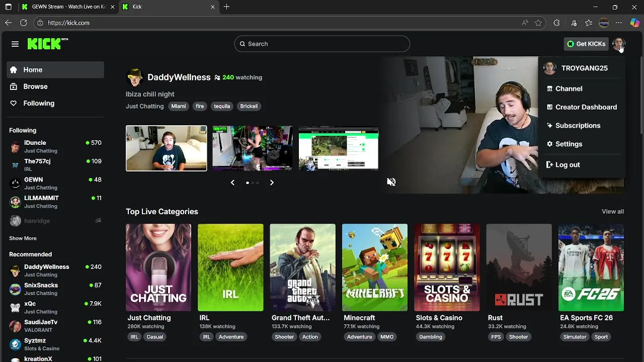
Task: View all top live categories
Action: tap(613, 212)
